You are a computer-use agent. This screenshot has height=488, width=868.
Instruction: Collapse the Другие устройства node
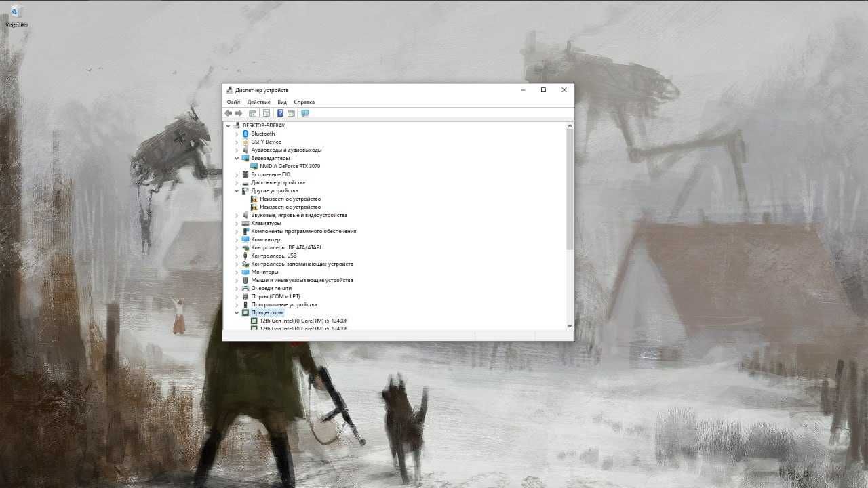(237, 190)
